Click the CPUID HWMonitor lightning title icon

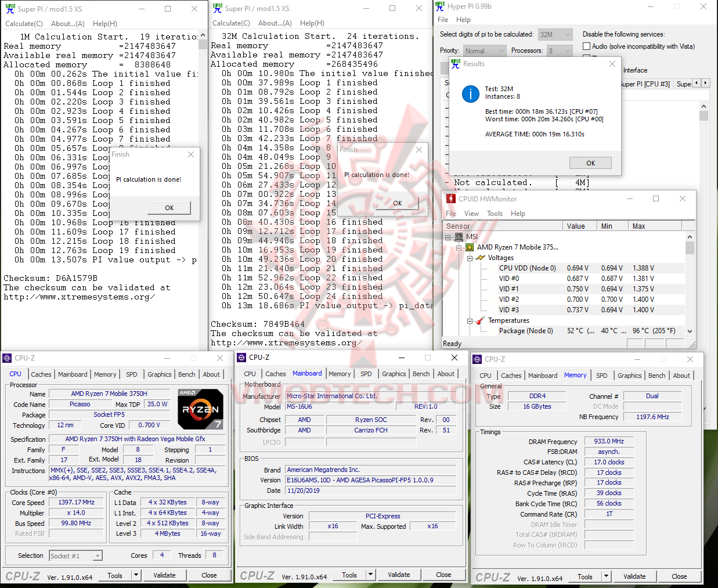pyautogui.click(x=451, y=199)
